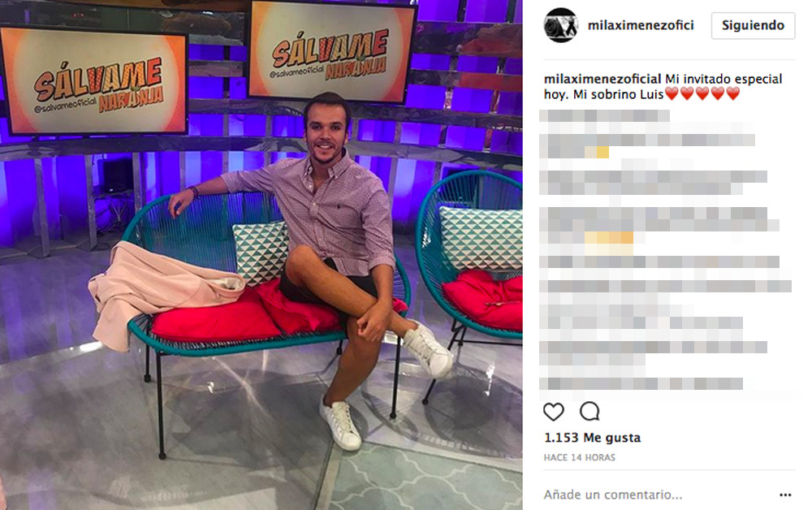The height and width of the screenshot is (510, 812).
Task: Open the comment speech bubble icon
Action: tap(590, 412)
